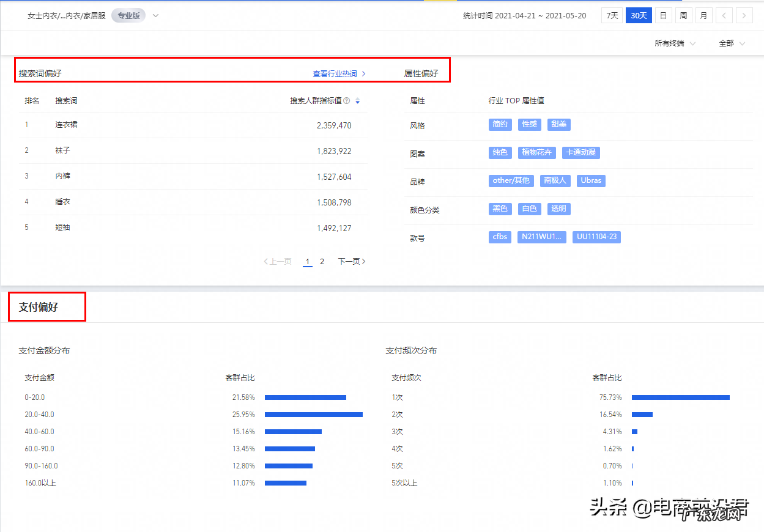Click the left arrow to view previous period

724,15
